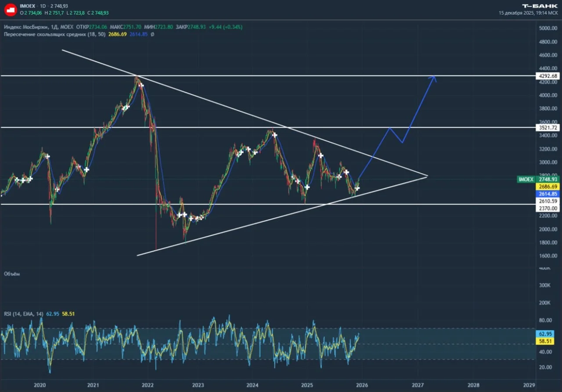Click the 4600.00 price axis label
The width and height of the screenshot is (562, 392).
(548, 55)
